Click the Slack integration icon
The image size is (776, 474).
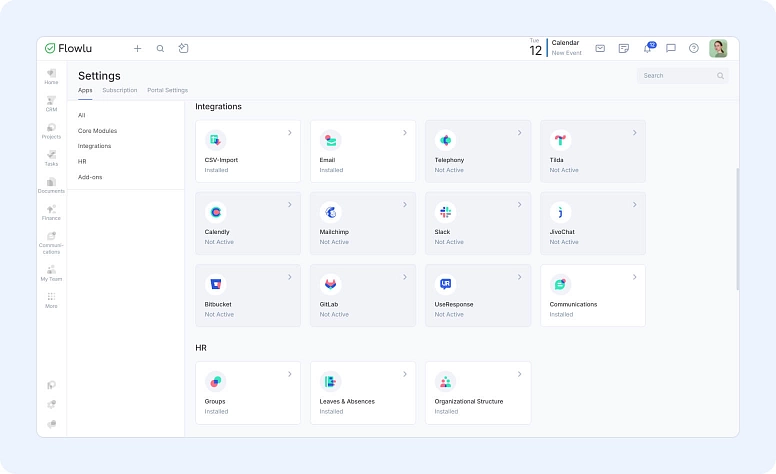click(x=445, y=212)
